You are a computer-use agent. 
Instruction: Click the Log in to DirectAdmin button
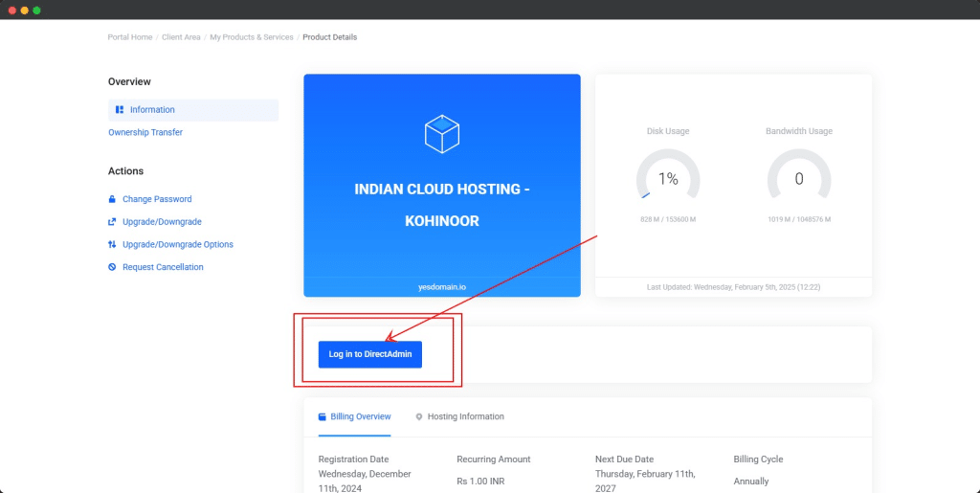pyautogui.click(x=370, y=354)
